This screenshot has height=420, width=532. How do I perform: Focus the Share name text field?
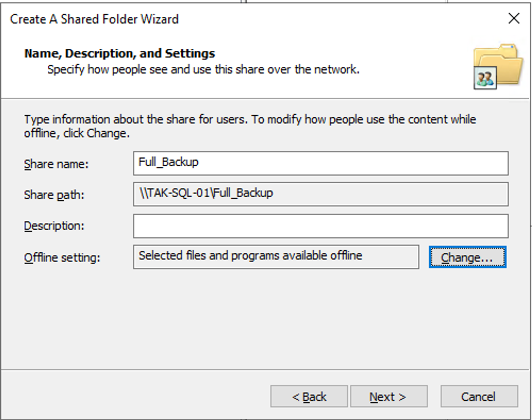click(x=321, y=163)
